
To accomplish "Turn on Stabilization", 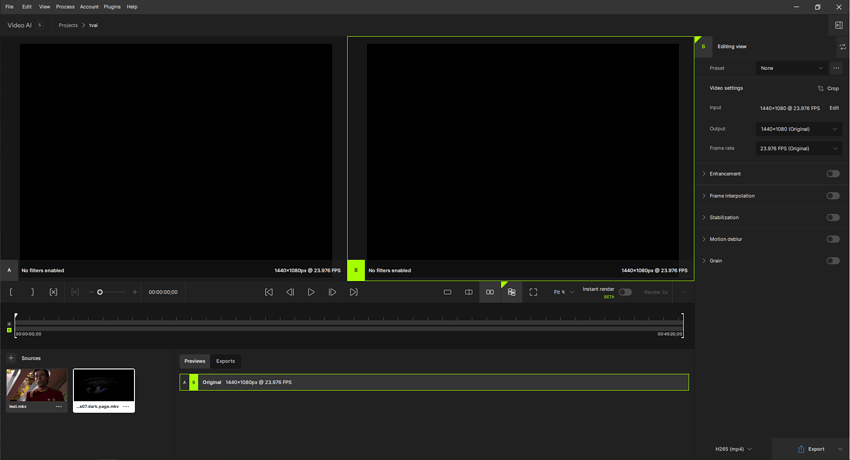I will [x=833, y=217].
